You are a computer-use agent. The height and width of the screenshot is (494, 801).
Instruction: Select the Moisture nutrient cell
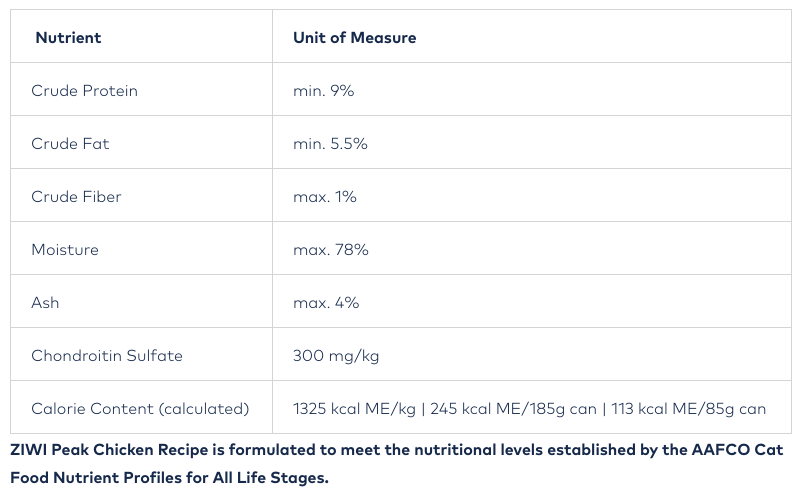(65, 250)
